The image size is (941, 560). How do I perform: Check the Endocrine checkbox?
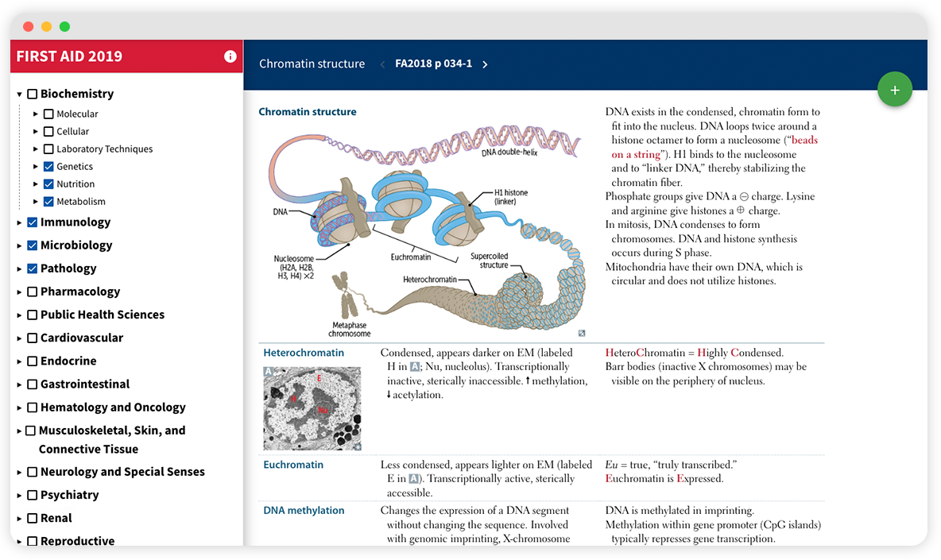coord(33,361)
